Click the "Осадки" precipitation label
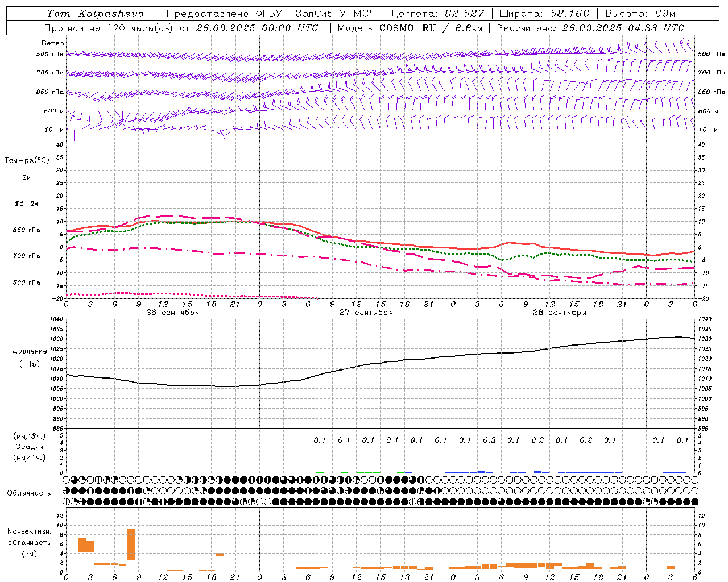 [x=30, y=447]
